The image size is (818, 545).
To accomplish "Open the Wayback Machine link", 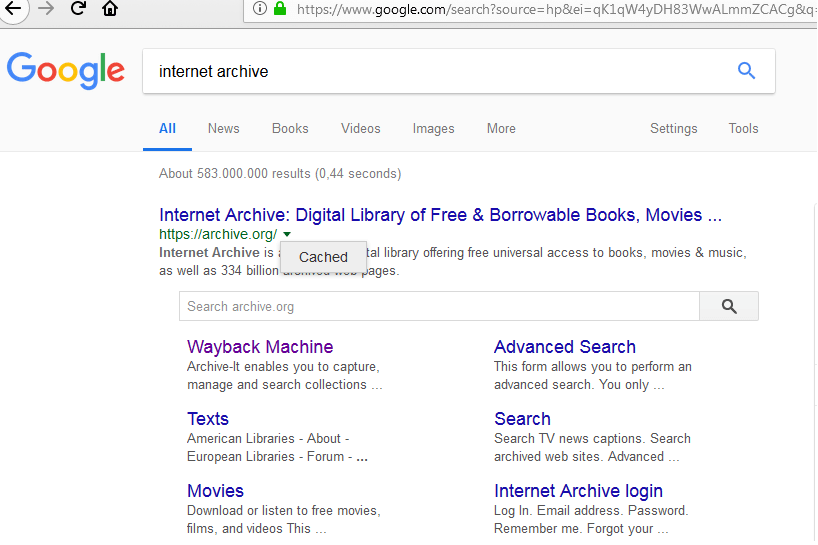I will [x=260, y=347].
